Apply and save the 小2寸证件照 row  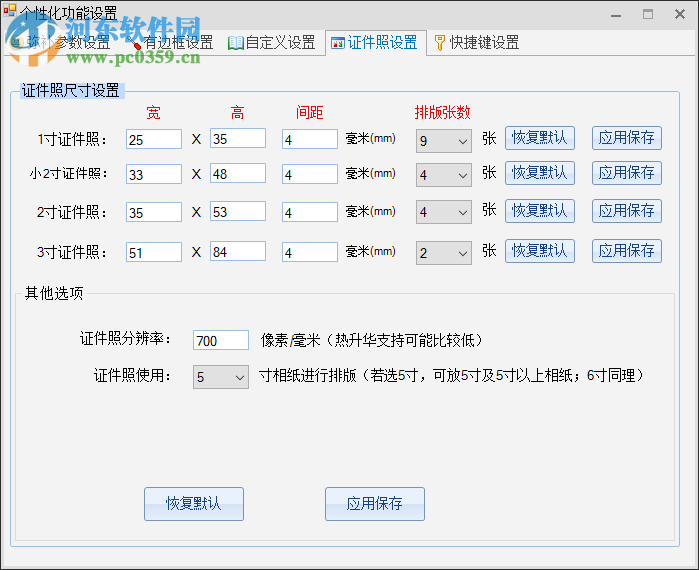pyautogui.click(x=627, y=173)
